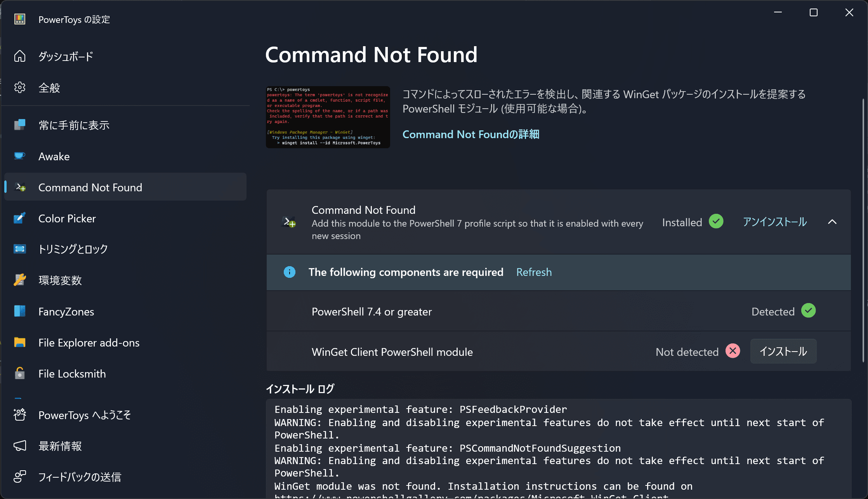
Task: Click the 'Detected' status label
Action: [x=773, y=312]
